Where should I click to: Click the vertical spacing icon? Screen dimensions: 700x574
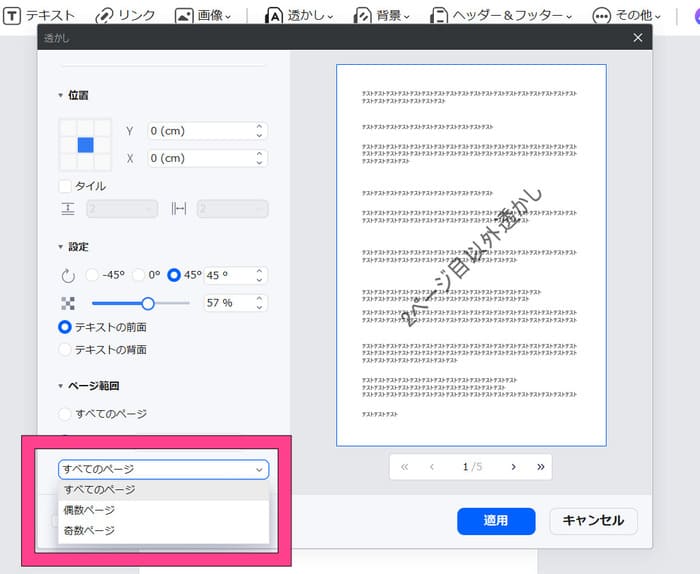[x=68, y=209]
